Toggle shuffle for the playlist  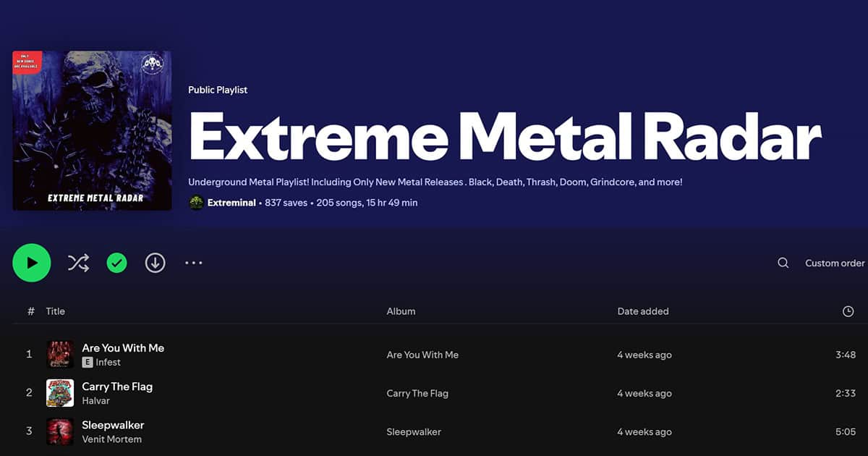(78, 263)
